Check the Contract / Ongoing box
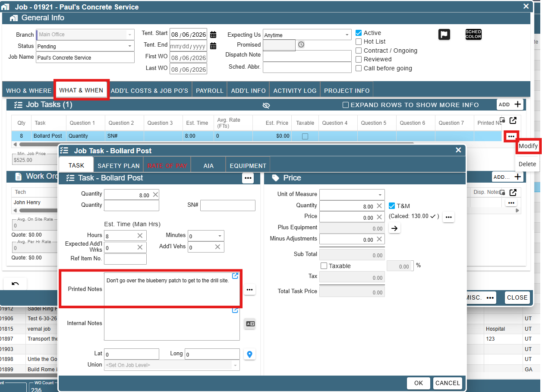Screen dimensions: 542x392 359,51
